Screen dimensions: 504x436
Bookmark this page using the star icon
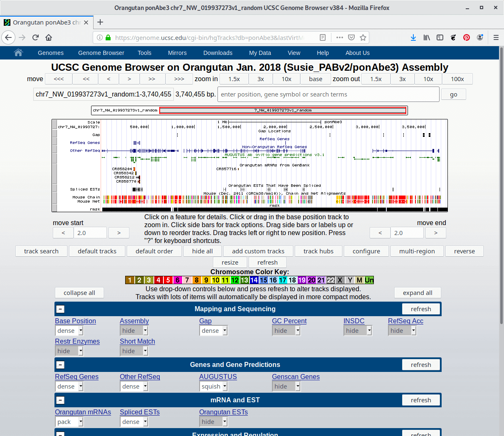pos(363,37)
